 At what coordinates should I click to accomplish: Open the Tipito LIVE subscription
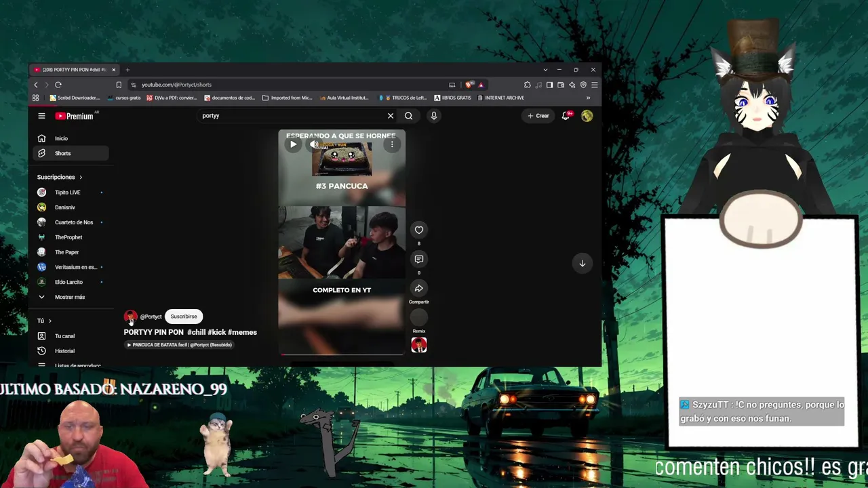click(71, 192)
